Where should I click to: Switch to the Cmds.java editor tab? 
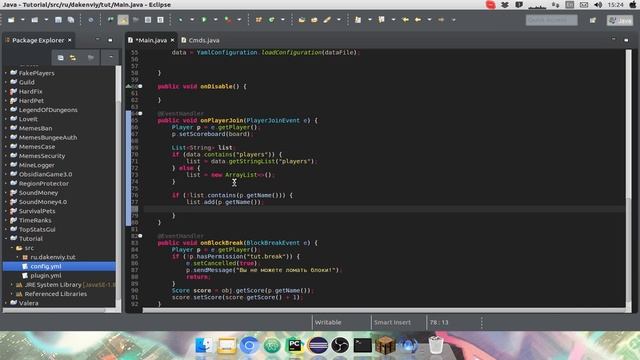[200, 40]
